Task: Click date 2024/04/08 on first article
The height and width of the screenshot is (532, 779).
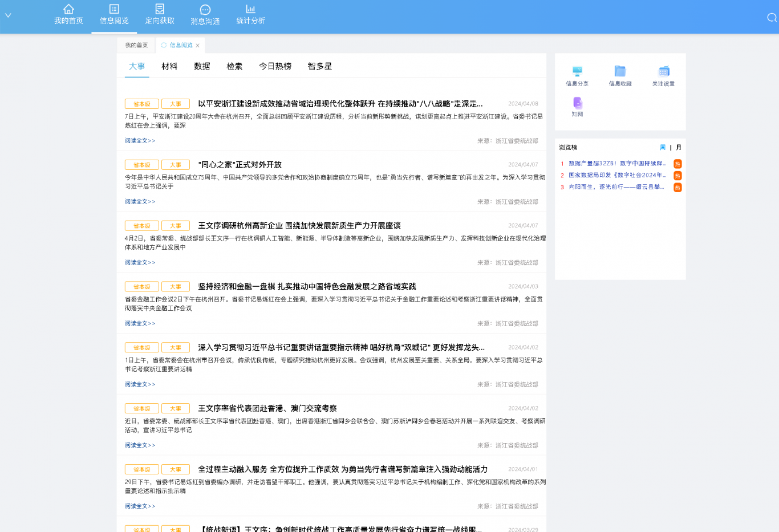Action: coord(523,104)
